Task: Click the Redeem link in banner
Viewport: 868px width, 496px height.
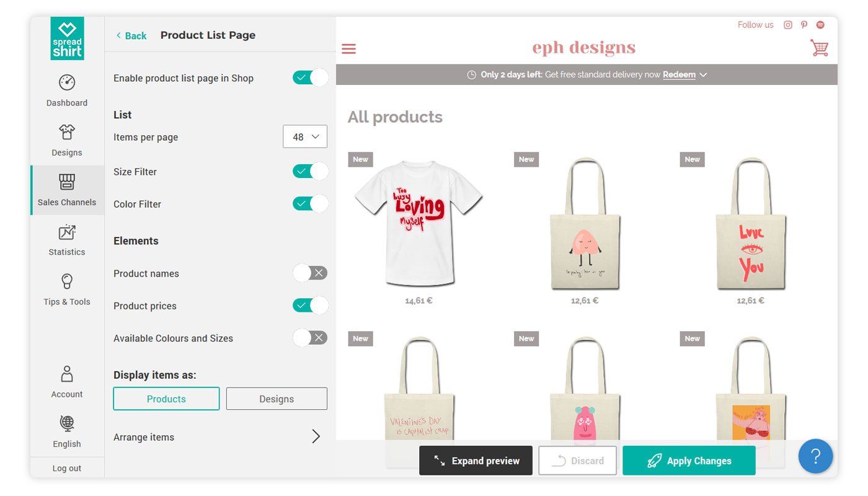Action: coord(679,75)
